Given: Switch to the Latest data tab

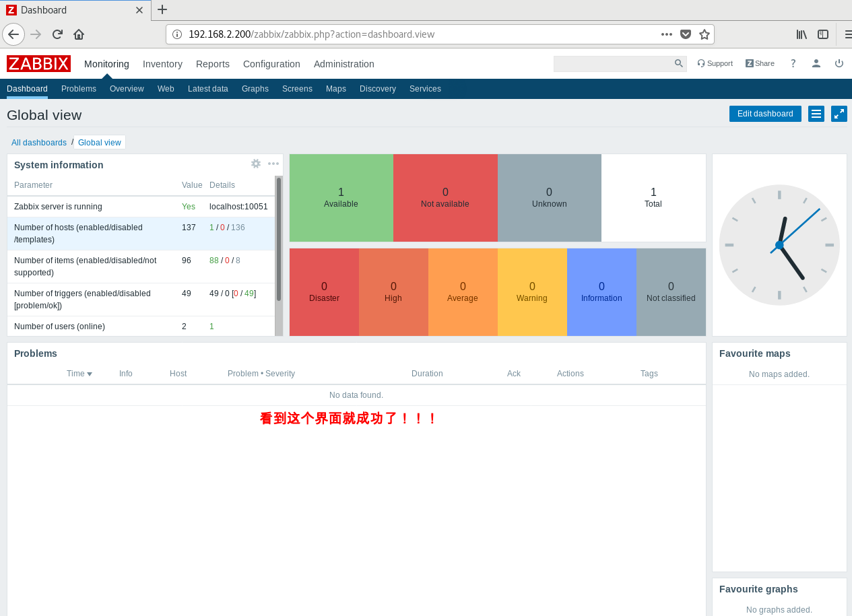Looking at the screenshot, I should point(207,89).
